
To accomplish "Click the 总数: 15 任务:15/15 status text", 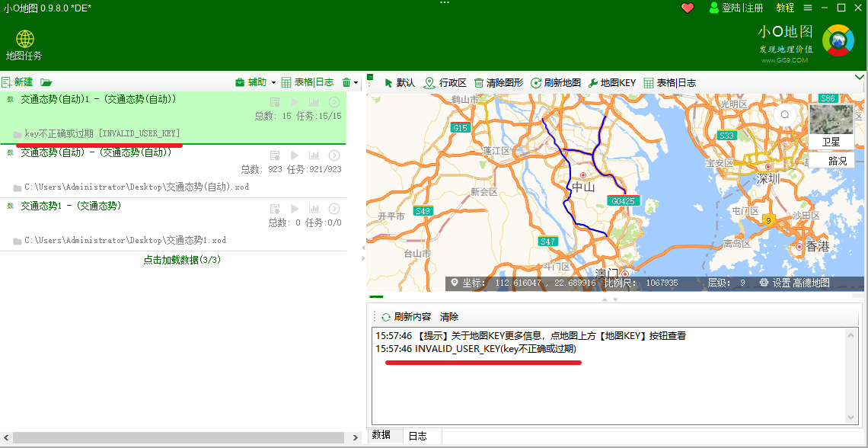I will [x=298, y=117].
